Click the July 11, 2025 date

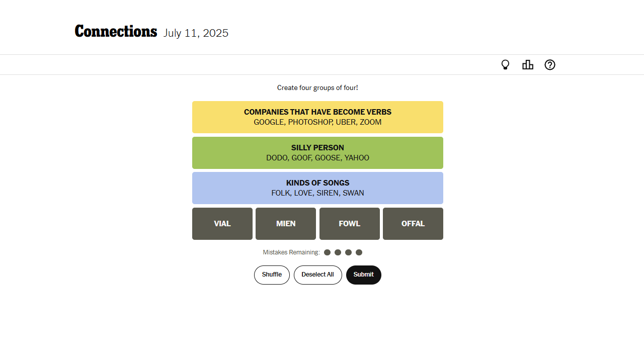pos(196,33)
